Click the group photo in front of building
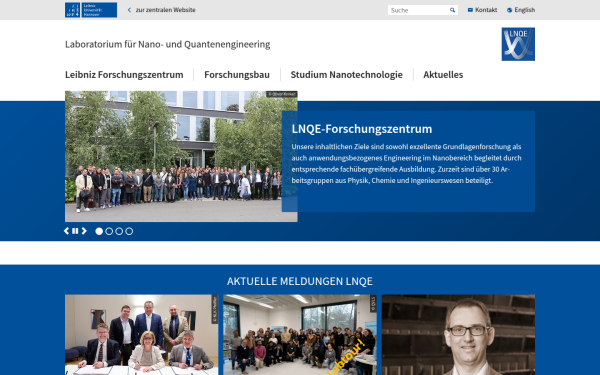This screenshot has height=375, width=600. point(181,156)
